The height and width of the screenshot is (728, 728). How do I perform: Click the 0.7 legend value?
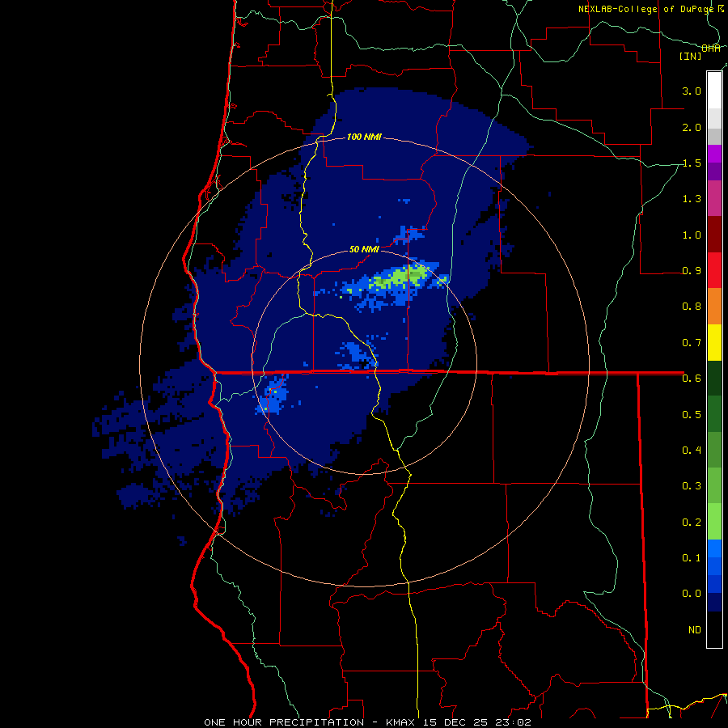[692, 343]
